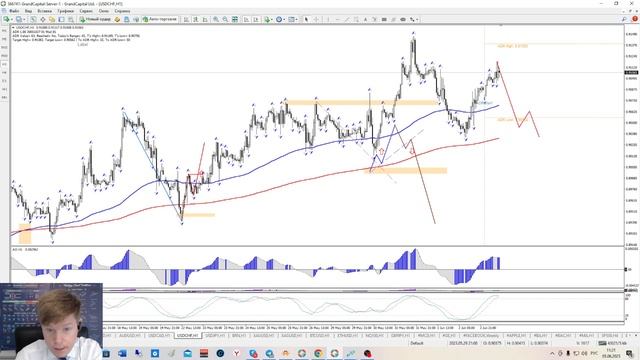Open the Справка menu

122,11
